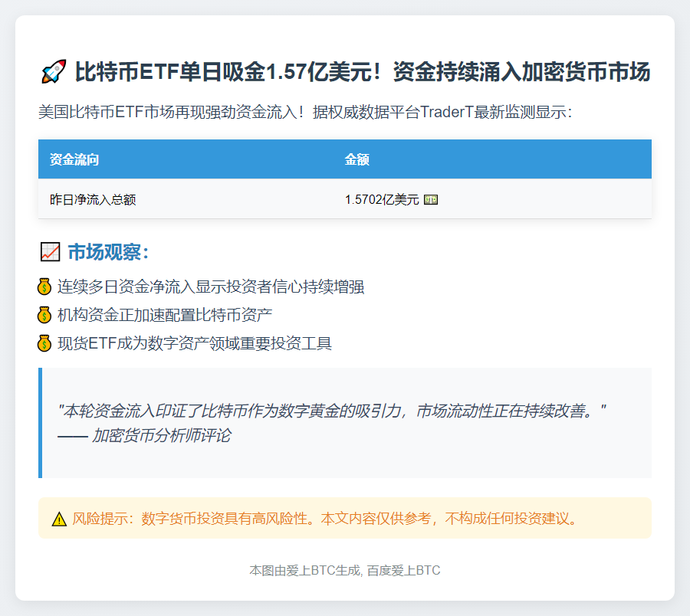Click the quoted 本轮资金流入 analyst comment

(x=332, y=411)
